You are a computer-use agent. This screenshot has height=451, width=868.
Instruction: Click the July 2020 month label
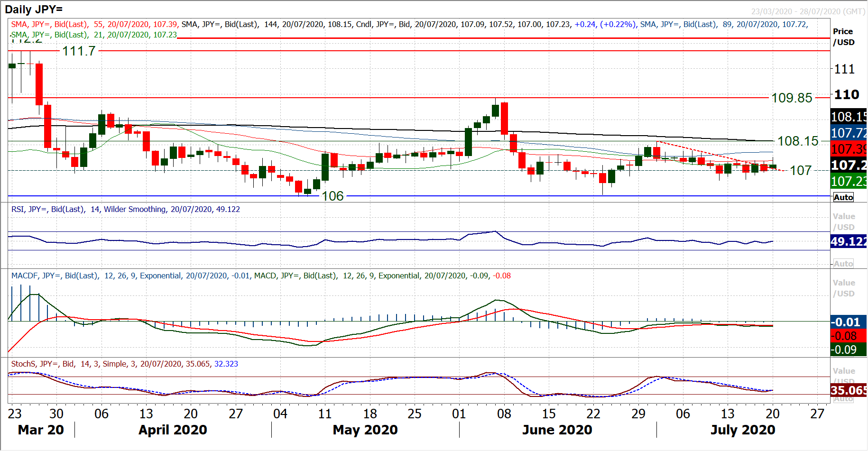click(x=743, y=430)
